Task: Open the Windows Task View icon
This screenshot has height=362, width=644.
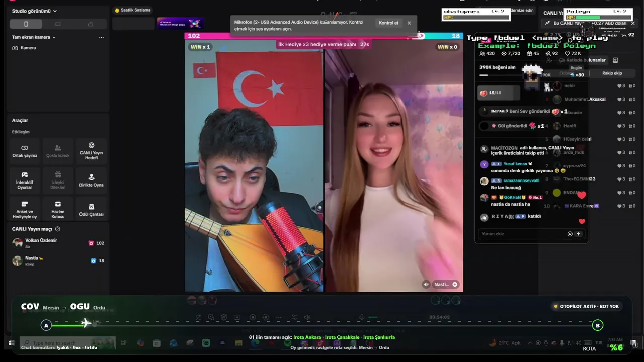Action: tap(123, 343)
